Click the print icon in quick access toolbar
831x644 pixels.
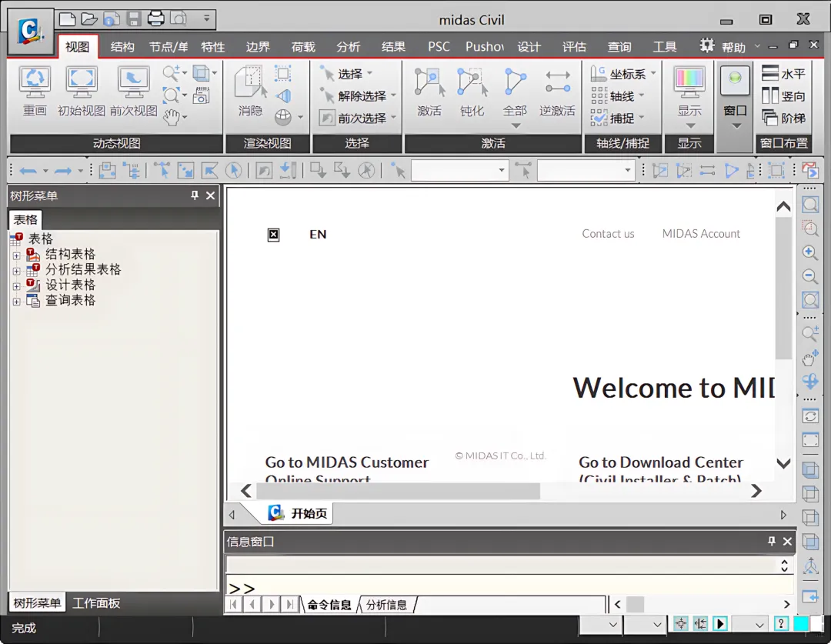pos(155,19)
